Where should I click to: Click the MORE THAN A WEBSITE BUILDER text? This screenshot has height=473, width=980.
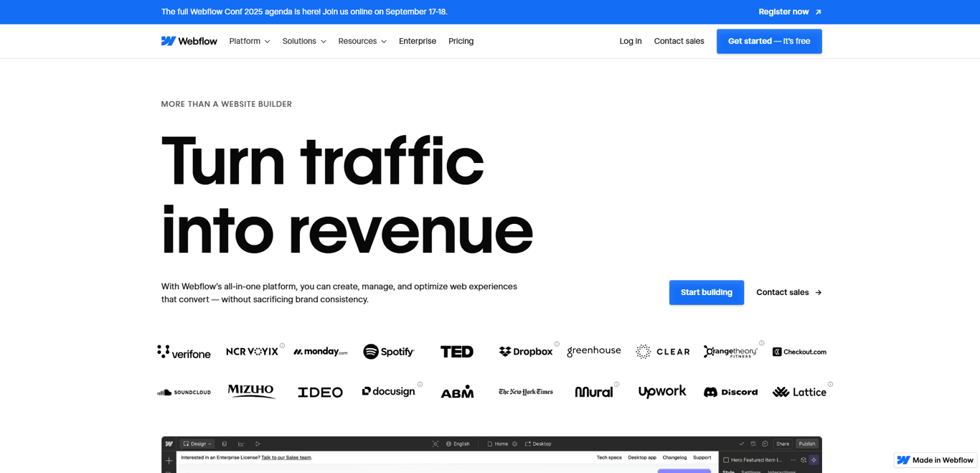[x=226, y=104]
